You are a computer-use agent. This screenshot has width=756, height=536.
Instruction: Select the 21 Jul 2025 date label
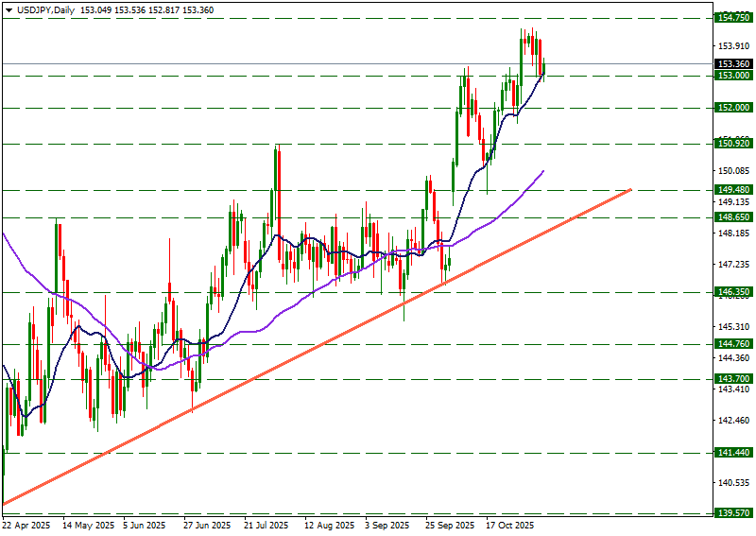pyautogui.click(x=266, y=525)
